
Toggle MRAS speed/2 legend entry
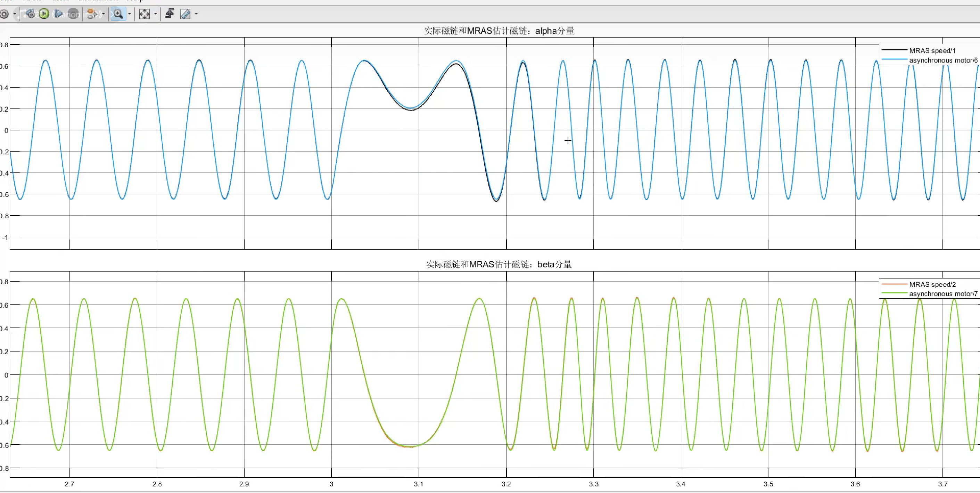932,284
